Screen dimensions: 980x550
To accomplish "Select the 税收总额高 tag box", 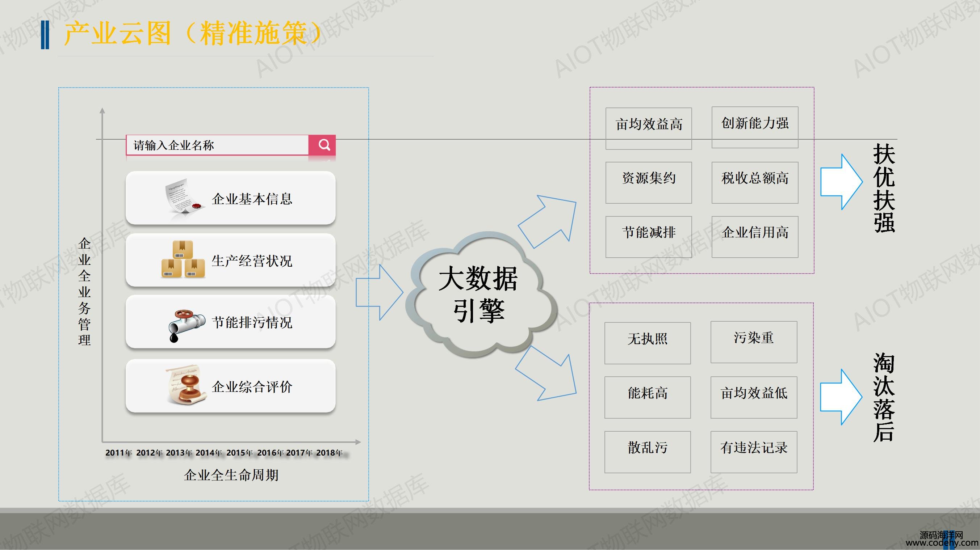I will tap(755, 182).
